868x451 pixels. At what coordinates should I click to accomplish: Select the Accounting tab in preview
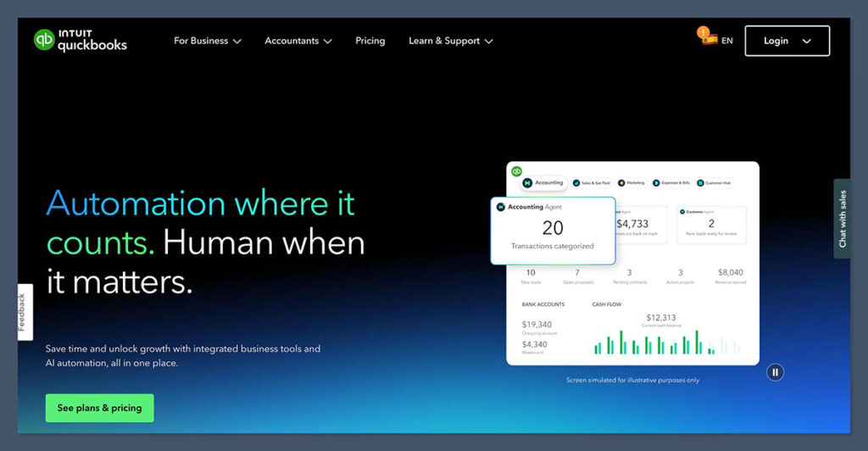tap(543, 182)
